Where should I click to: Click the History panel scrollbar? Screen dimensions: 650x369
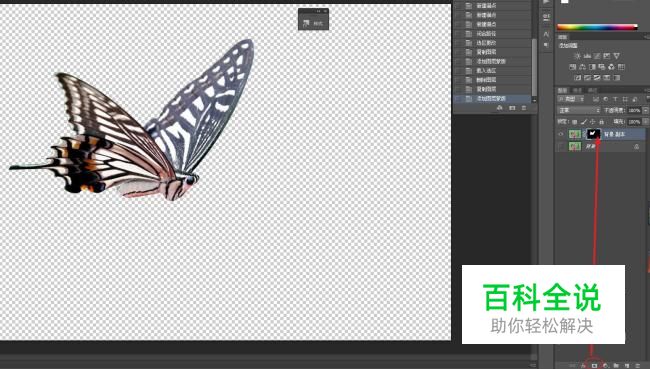(534, 68)
